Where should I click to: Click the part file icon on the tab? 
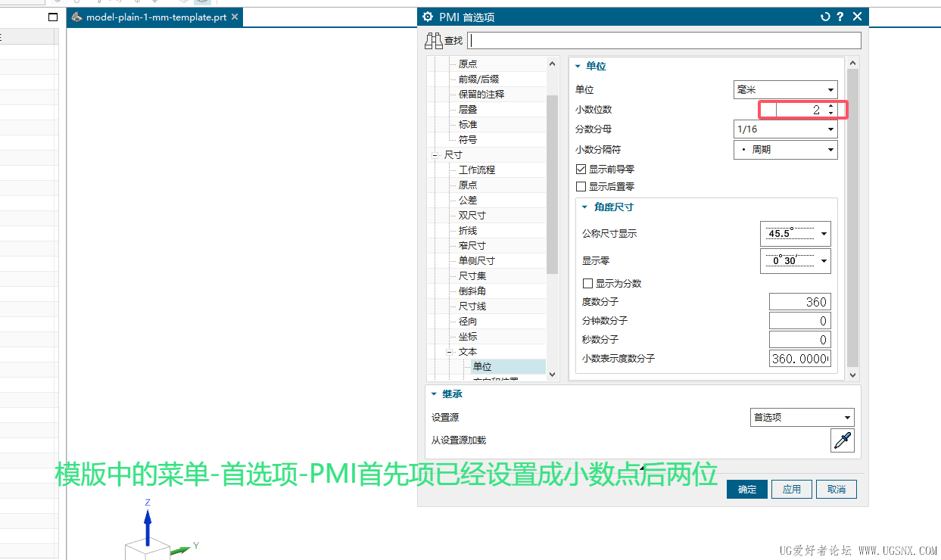[76, 17]
